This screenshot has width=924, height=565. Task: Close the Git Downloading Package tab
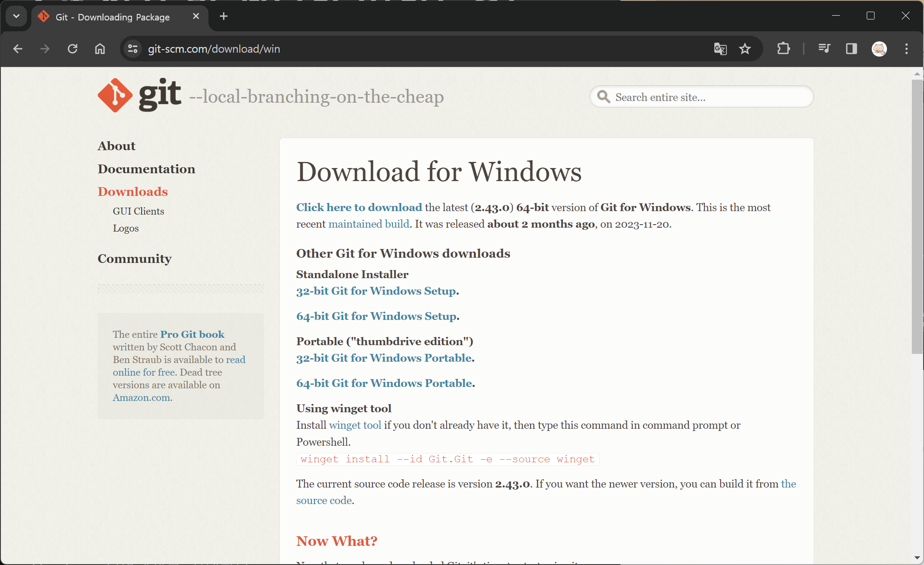[x=196, y=17]
